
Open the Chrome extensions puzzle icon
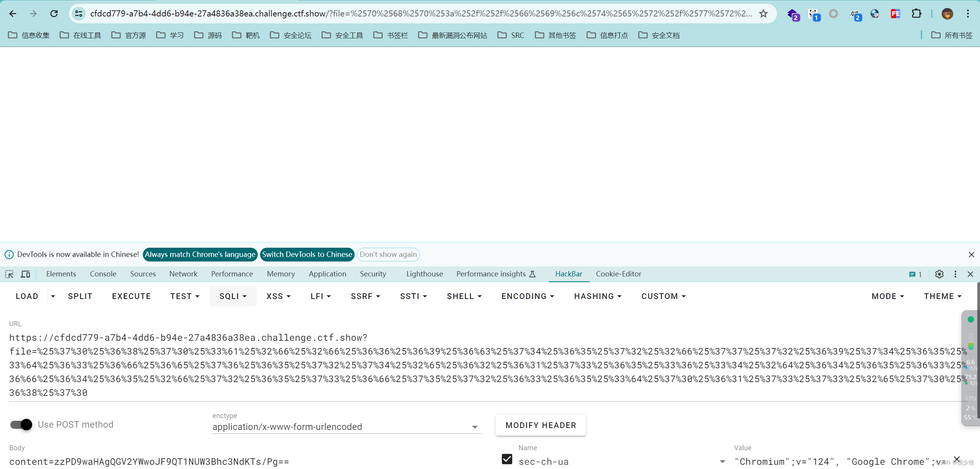pos(916,14)
